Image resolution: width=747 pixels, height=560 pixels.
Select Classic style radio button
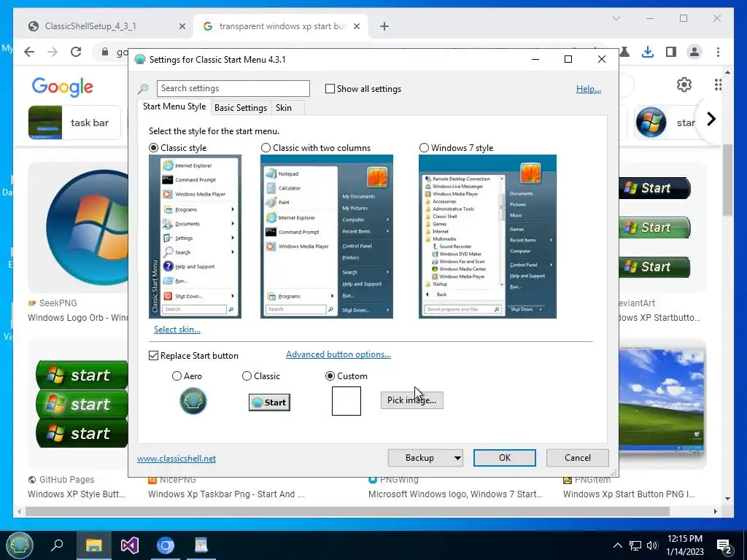(153, 147)
